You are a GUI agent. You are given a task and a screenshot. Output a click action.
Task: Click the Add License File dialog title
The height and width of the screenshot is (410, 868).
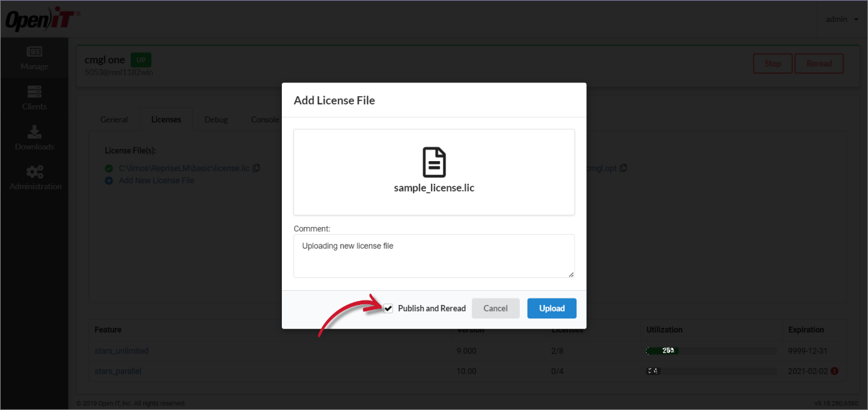point(334,101)
